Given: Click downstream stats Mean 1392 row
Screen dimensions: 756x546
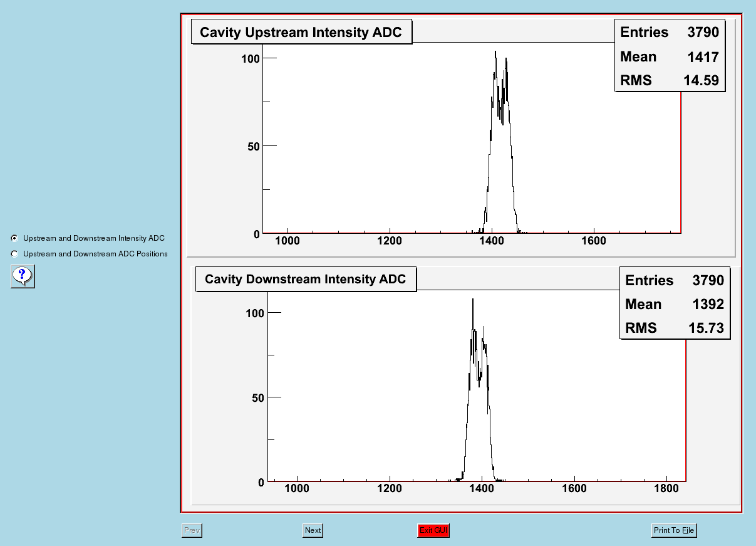Looking at the screenshot, I should [x=675, y=304].
